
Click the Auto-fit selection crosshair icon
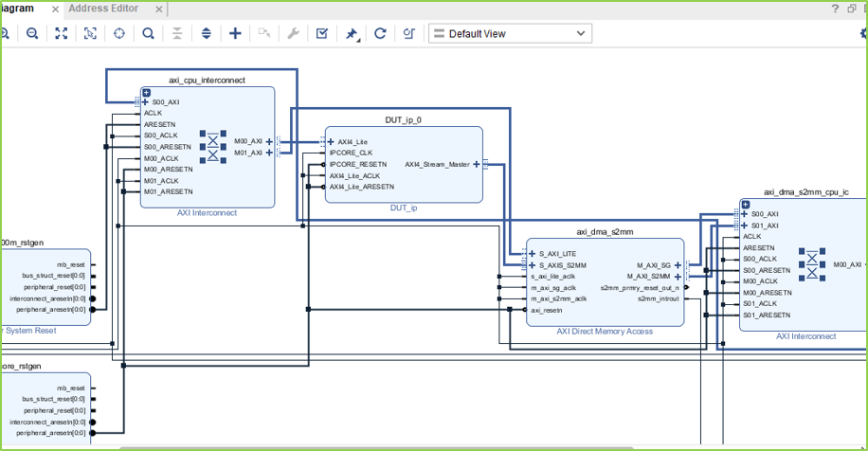coord(119,33)
